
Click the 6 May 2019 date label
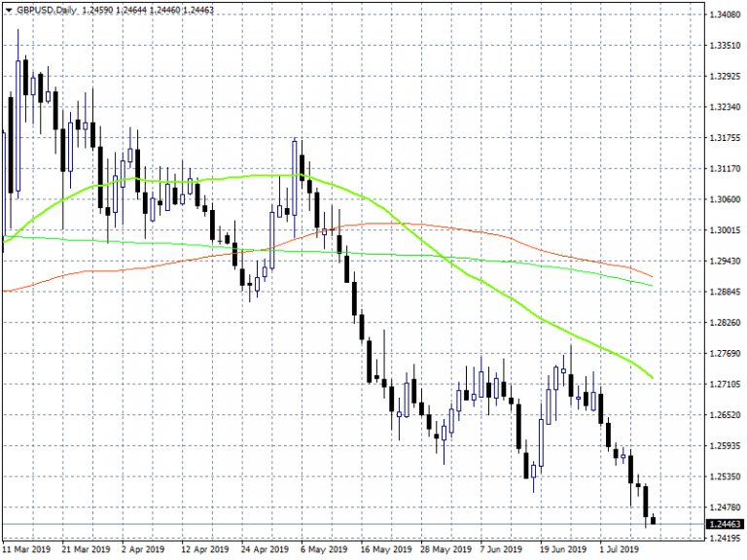click(324, 549)
